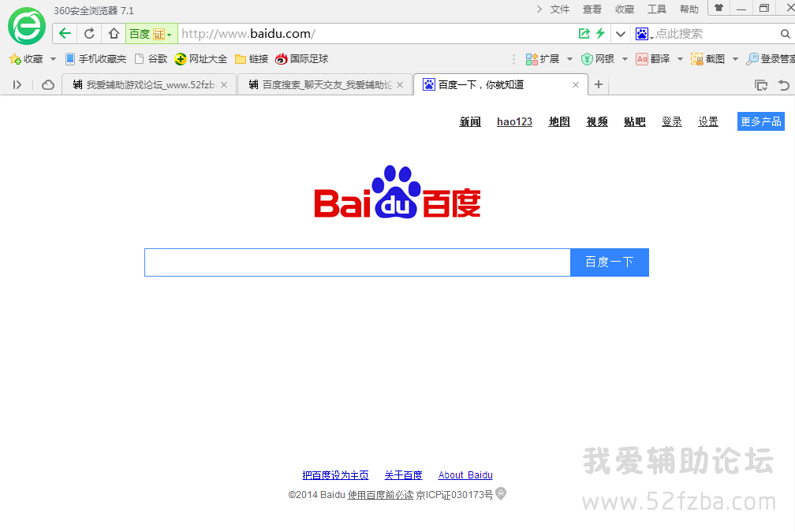Image resolution: width=795 pixels, height=532 pixels.
Task: Open the About Baidu link
Action: click(x=465, y=475)
